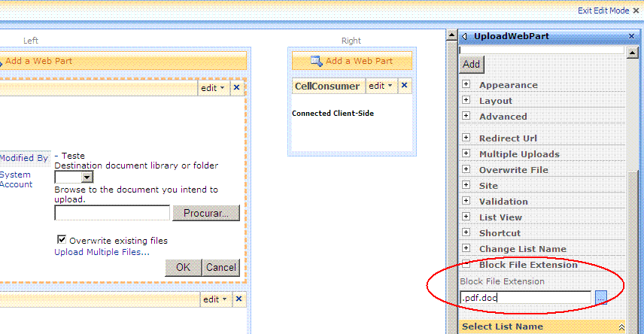The width and height of the screenshot is (644, 334).
Task: Open the bottom web part edit menu
Action: (215, 299)
